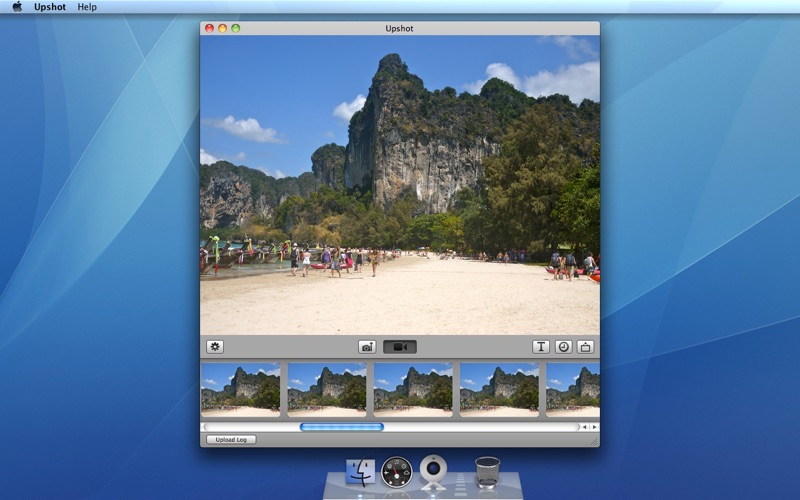Viewport: 800px width, 500px height.
Task: Select the third beach thumbnail
Action: click(413, 390)
